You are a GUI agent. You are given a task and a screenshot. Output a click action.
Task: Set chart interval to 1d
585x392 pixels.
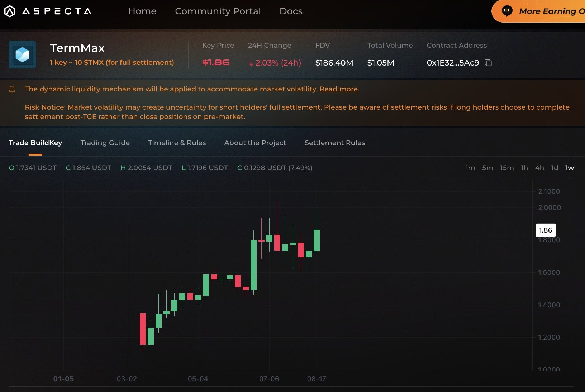[555, 168]
